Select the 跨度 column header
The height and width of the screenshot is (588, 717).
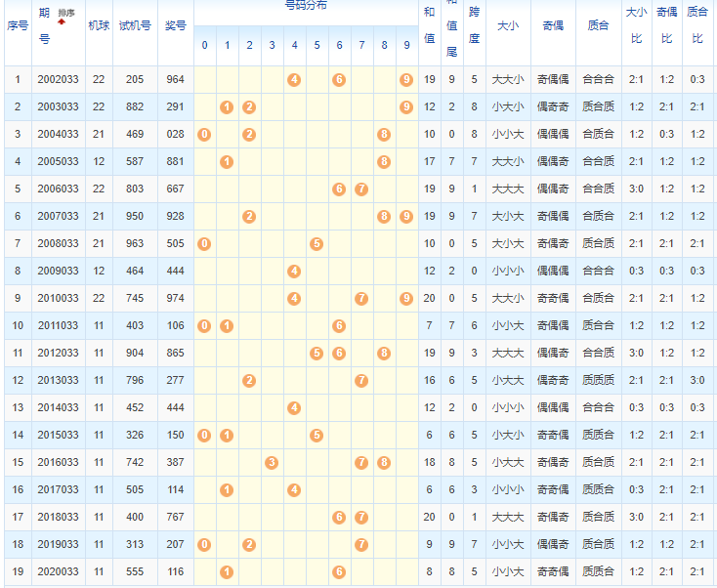point(474,25)
